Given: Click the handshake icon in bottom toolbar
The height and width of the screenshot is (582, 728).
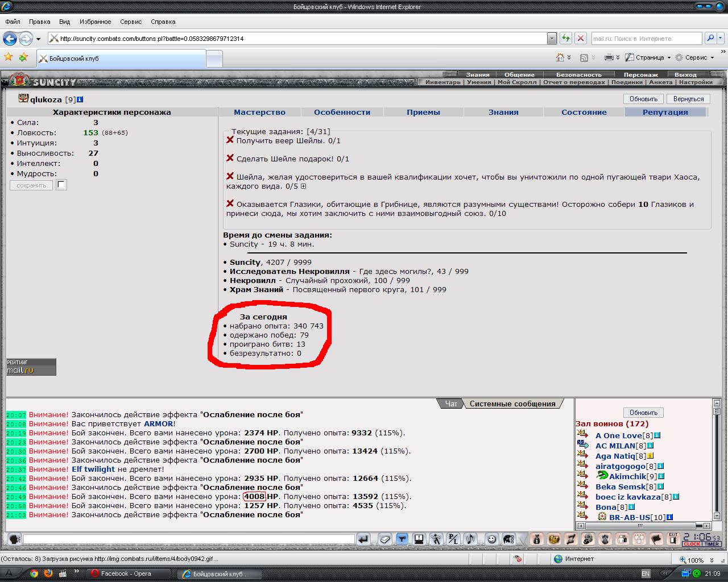Looking at the screenshot, I should coord(554,539).
